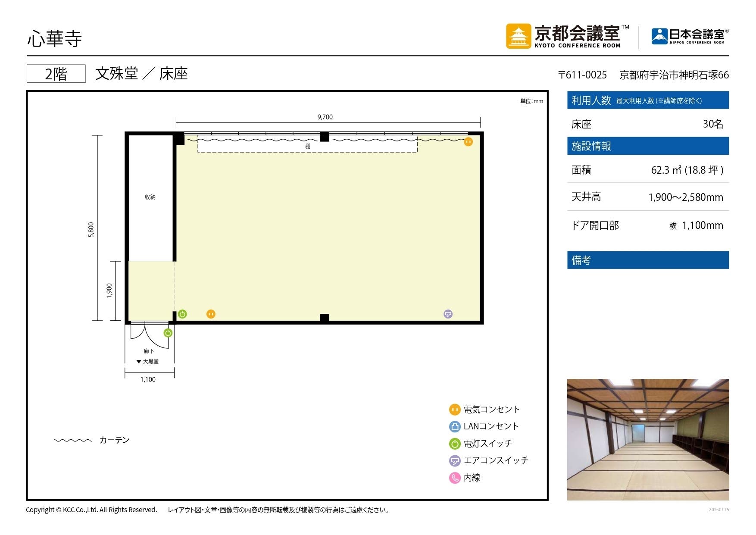Click the green light switch near the 廊下 door
This screenshot has width=756, height=535.
point(168,332)
